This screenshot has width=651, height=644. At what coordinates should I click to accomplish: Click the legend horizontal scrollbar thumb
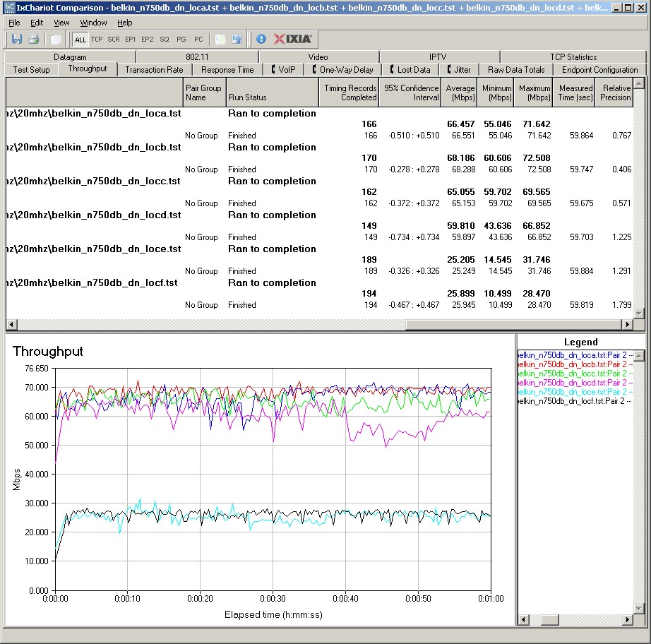point(551,620)
